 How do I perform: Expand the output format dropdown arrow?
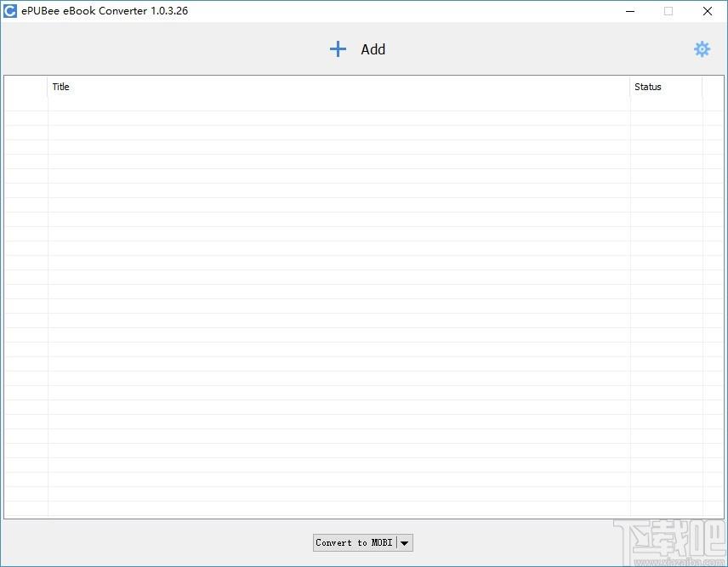[x=404, y=543]
